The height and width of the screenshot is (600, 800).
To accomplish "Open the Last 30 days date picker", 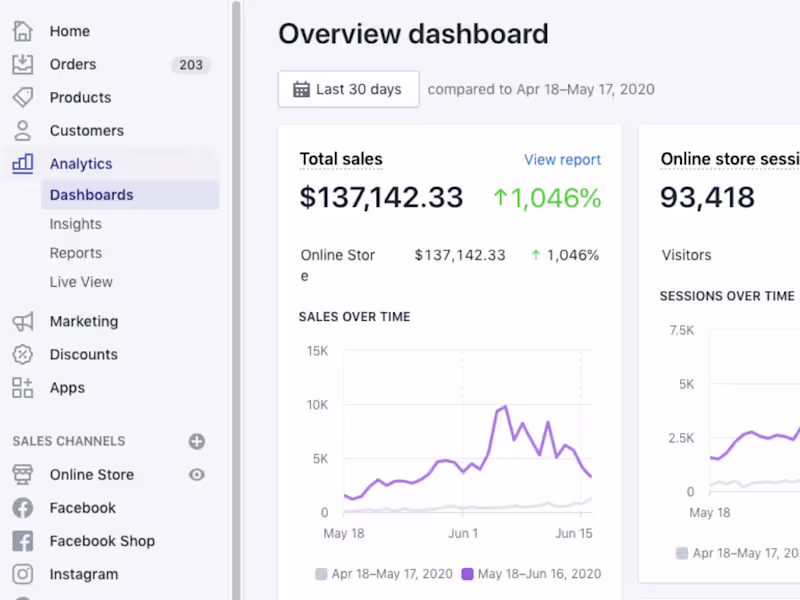I will 348,89.
